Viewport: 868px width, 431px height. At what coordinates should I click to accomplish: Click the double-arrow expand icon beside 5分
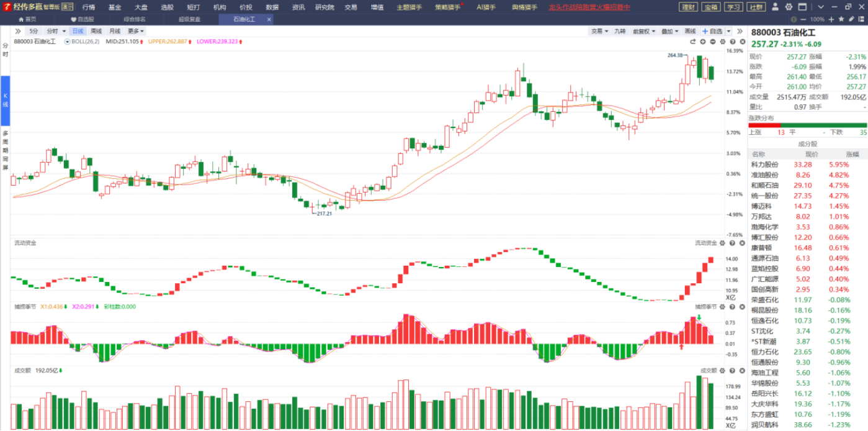click(x=17, y=31)
